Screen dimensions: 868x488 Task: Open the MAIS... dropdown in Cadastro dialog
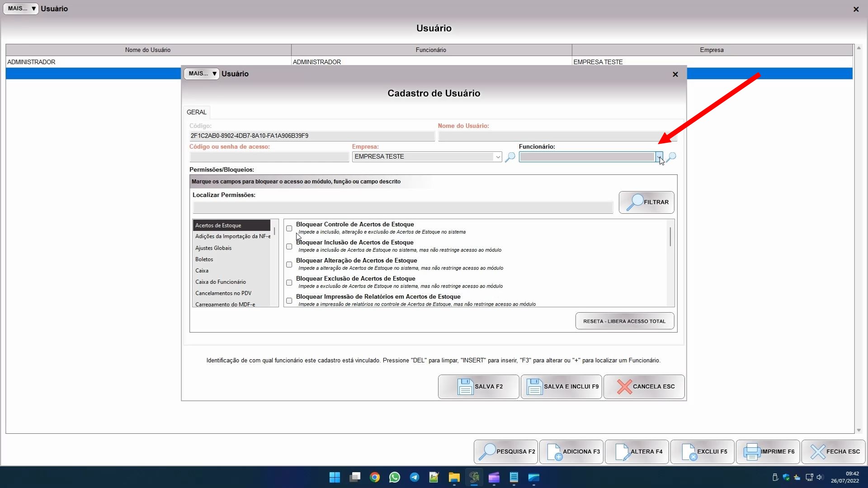tap(202, 74)
